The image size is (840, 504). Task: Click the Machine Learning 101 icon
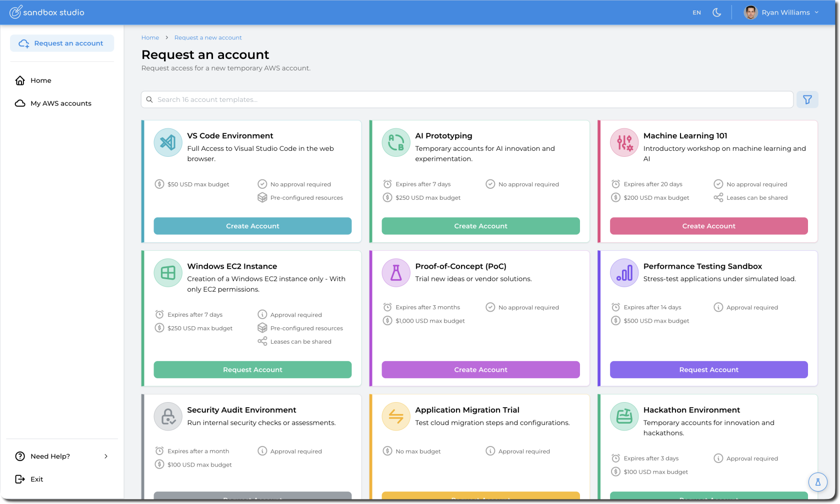pyautogui.click(x=624, y=143)
